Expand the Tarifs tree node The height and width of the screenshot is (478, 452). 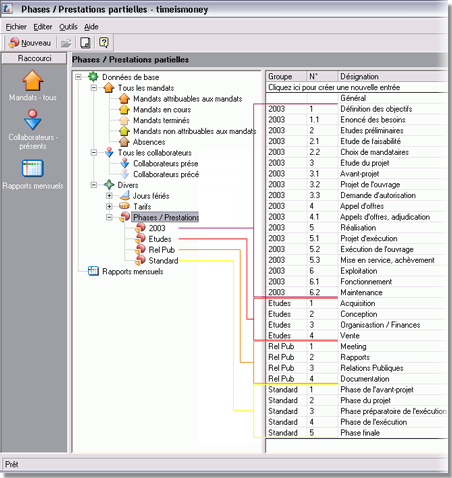[x=109, y=206]
